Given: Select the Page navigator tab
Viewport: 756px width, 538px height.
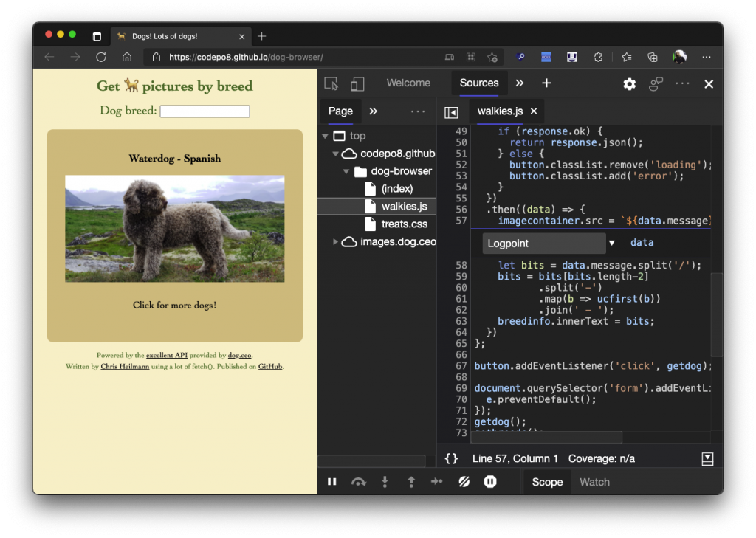Looking at the screenshot, I should [340, 111].
